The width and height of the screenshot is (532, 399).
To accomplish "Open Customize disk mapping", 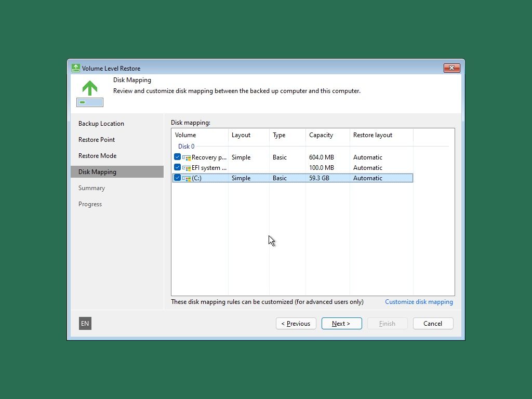I will click(419, 301).
